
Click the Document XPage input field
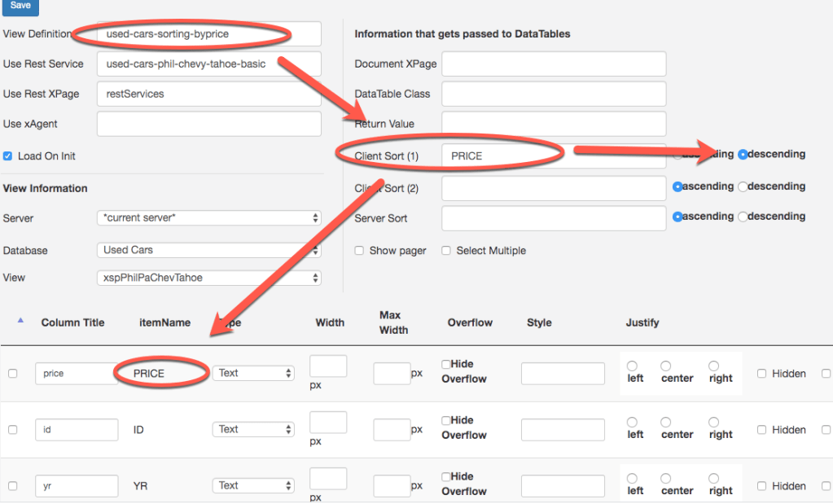[554, 64]
